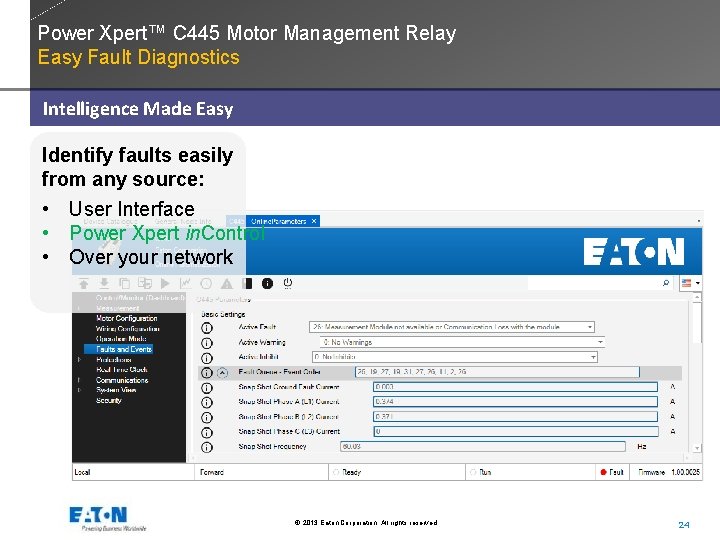Image resolution: width=720 pixels, height=540 pixels.
Task: Click info icon for Snap Shot Phase A Current
Action: click(x=207, y=402)
